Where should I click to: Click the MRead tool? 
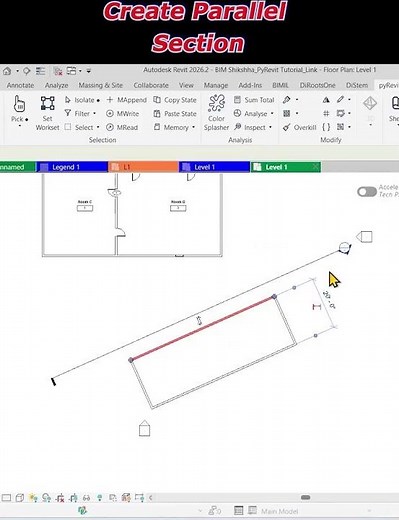[x=122, y=127]
